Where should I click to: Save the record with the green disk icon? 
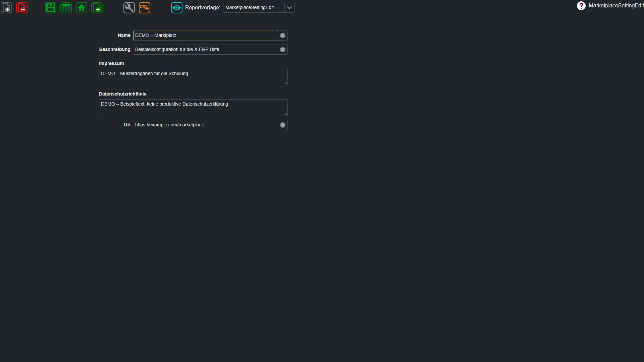(x=51, y=8)
